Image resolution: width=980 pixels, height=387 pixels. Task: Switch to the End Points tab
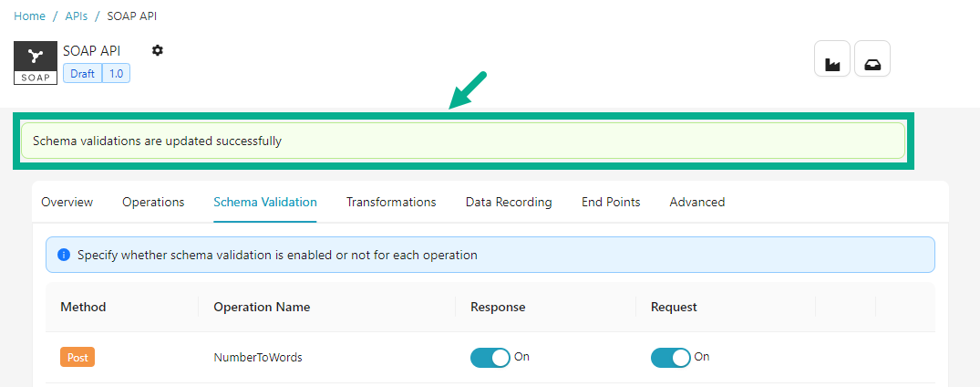click(611, 202)
